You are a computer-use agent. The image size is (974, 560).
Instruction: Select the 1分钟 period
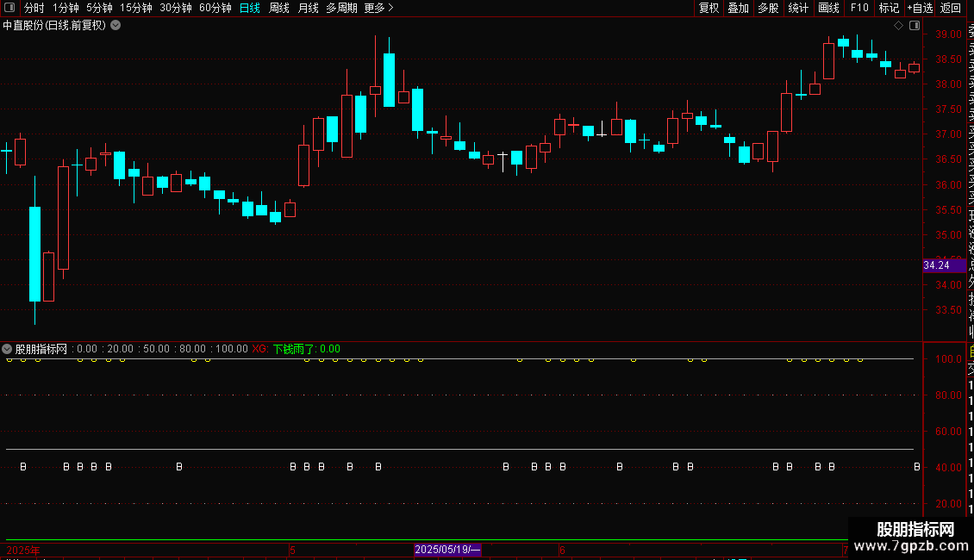[x=66, y=8]
